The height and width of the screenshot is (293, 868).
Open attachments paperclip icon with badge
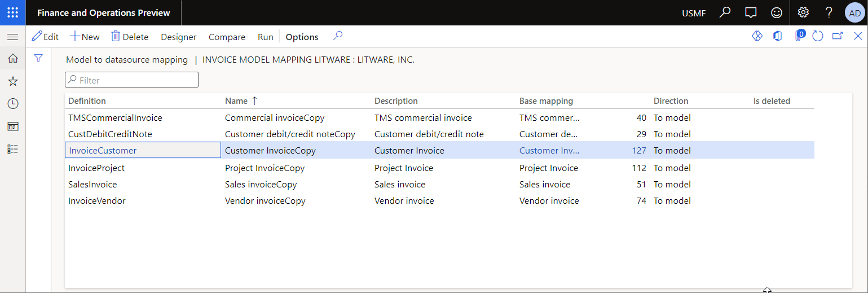[x=799, y=36]
